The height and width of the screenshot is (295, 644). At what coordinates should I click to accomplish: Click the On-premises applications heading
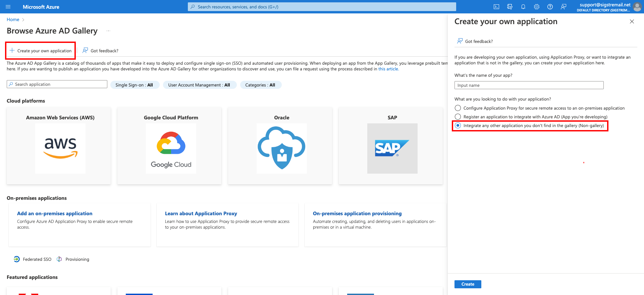pyautogui.click(x=37, y=198)
